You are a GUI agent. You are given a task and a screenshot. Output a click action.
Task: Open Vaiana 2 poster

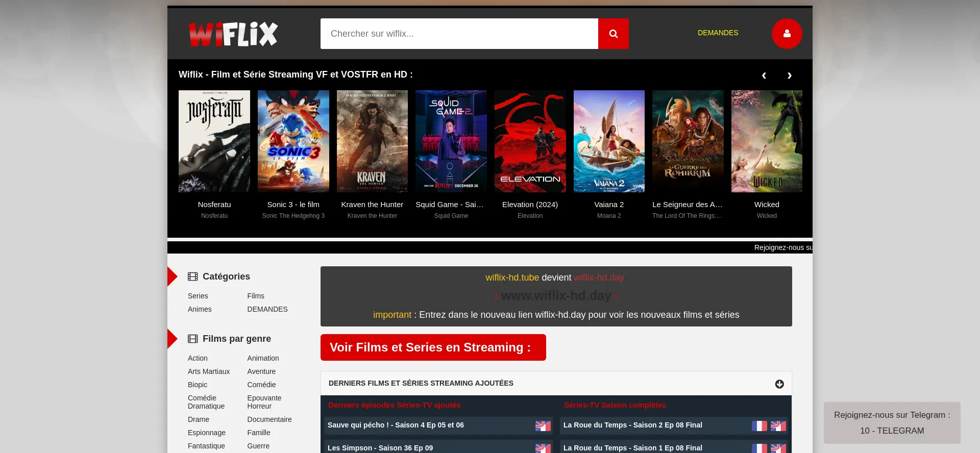pos(609,141)
